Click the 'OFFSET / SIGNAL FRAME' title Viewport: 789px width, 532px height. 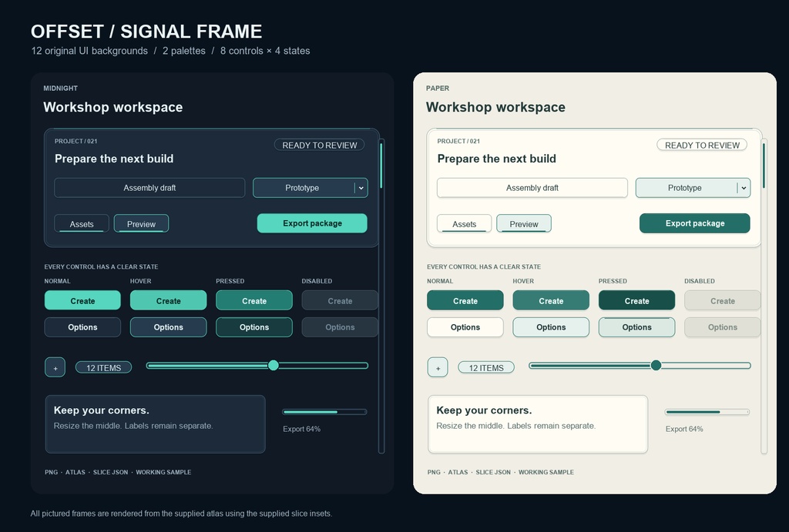(146, 31)
